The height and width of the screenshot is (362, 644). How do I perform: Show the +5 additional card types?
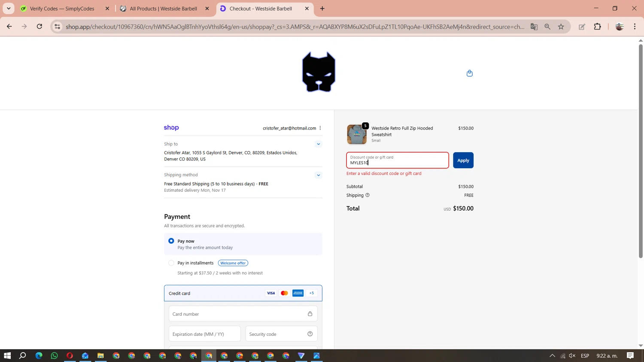click(312, 293)
